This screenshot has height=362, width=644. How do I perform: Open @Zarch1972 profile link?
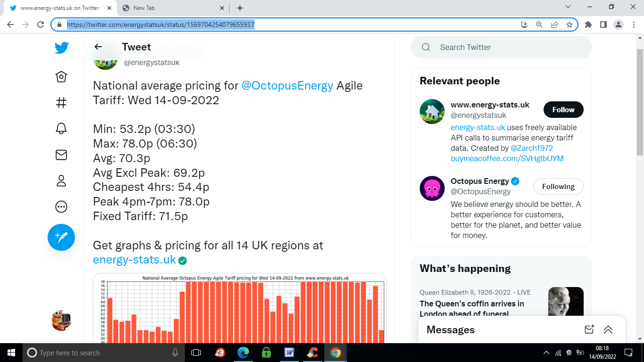(x=532, y=148)
